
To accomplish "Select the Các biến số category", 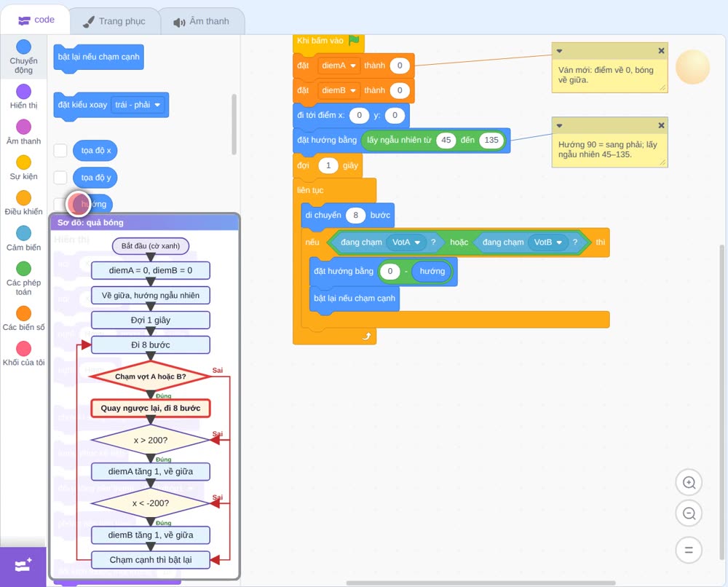I will click(23, 318).
